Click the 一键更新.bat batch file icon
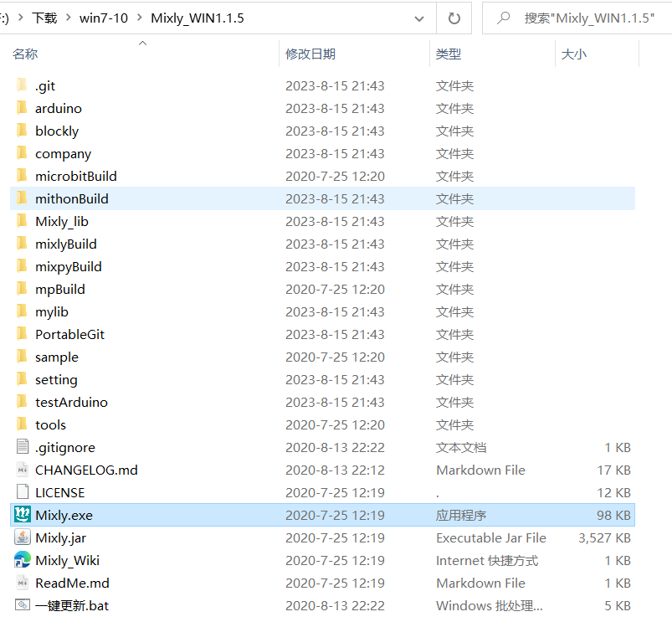 (x=23, y=605)
